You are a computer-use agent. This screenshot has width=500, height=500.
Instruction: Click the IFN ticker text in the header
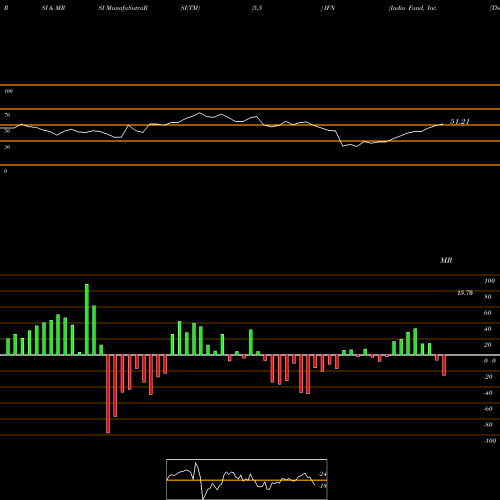328,8
